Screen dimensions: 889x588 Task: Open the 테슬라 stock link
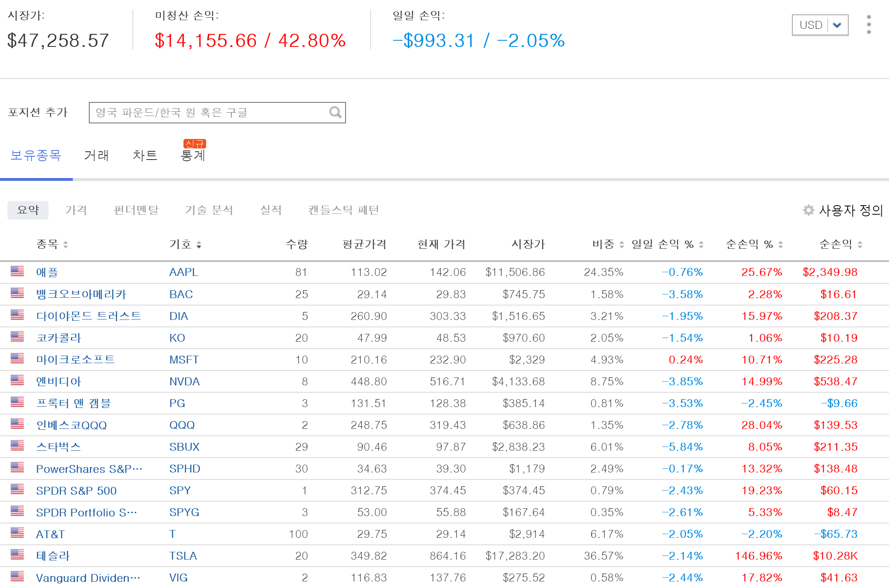(53, 556)
